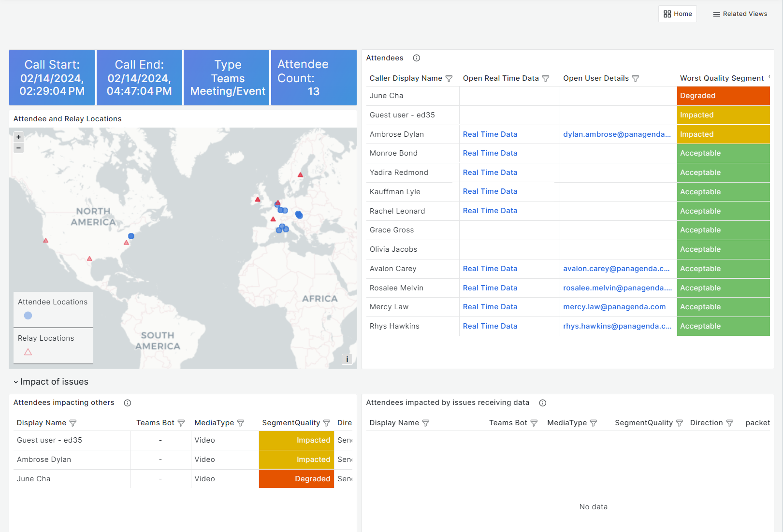Image resolution: width=783 pixels, height=532 pixels.
Task: Click the Worst Quality Segment column header
Action: coord(721,78)
